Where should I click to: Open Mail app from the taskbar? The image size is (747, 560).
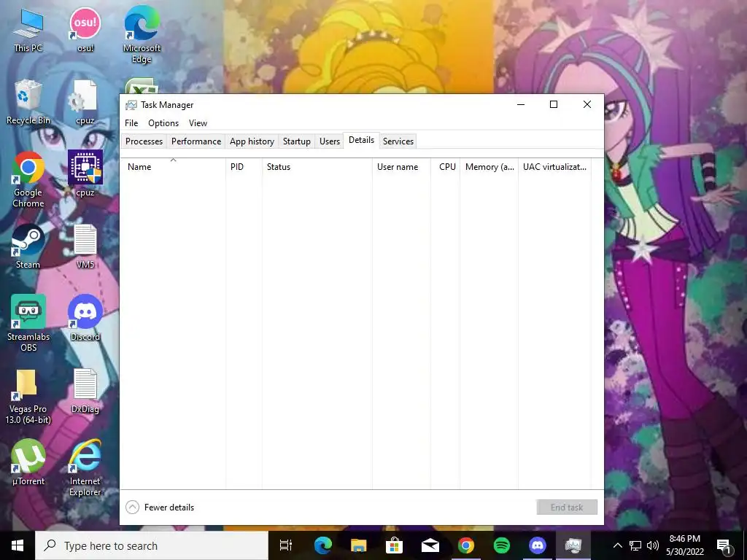coord(430,545)
